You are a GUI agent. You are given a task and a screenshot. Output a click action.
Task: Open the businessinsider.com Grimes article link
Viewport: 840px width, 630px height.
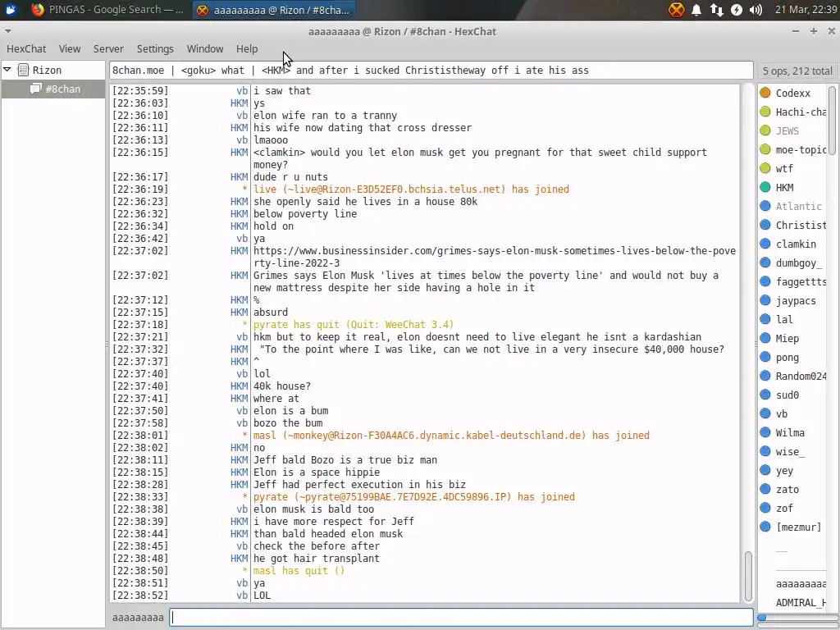[x=495, y=257]
